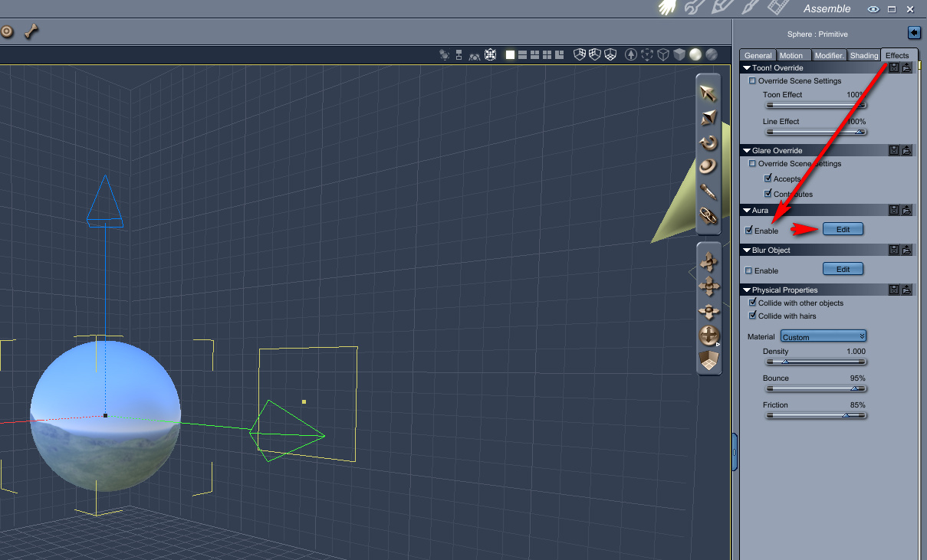This screenshot has height=560, width=927.
Task: Collapse the Physical Properties section
Action: (747, 290)
